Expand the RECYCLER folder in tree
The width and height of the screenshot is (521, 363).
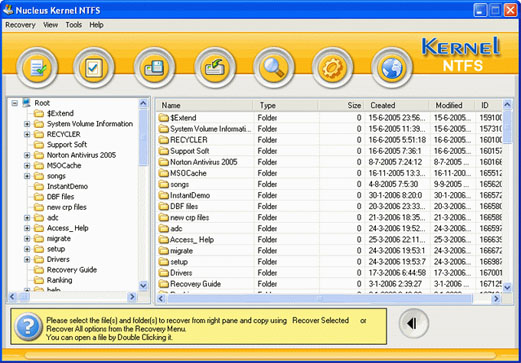click(27, 134)
